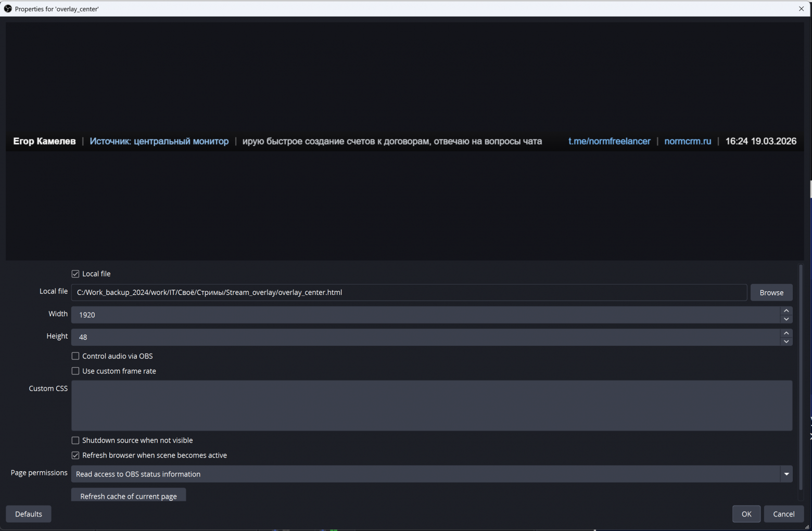Uncheck the Local file checkbox
This screenshot has width=812, height=531.
pyautogui.click(x=75, y=274)
